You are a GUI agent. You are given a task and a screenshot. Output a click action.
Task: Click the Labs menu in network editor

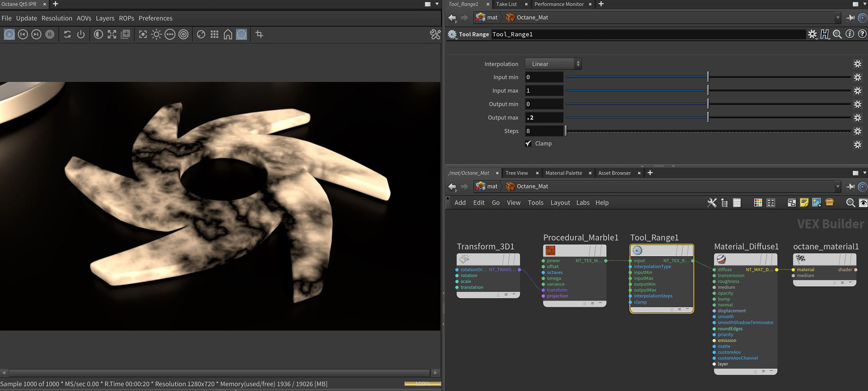(x=583, y=203)
